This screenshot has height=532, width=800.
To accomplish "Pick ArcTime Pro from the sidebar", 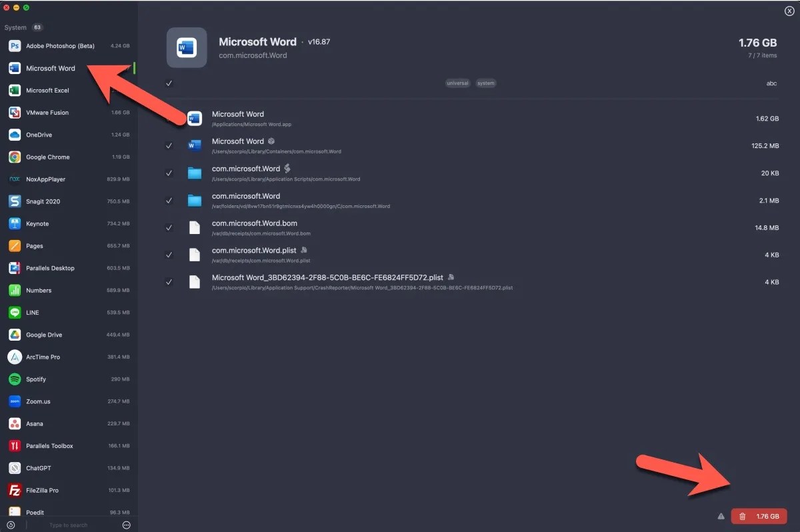I will pyautogui.click(x=69, y=357).
